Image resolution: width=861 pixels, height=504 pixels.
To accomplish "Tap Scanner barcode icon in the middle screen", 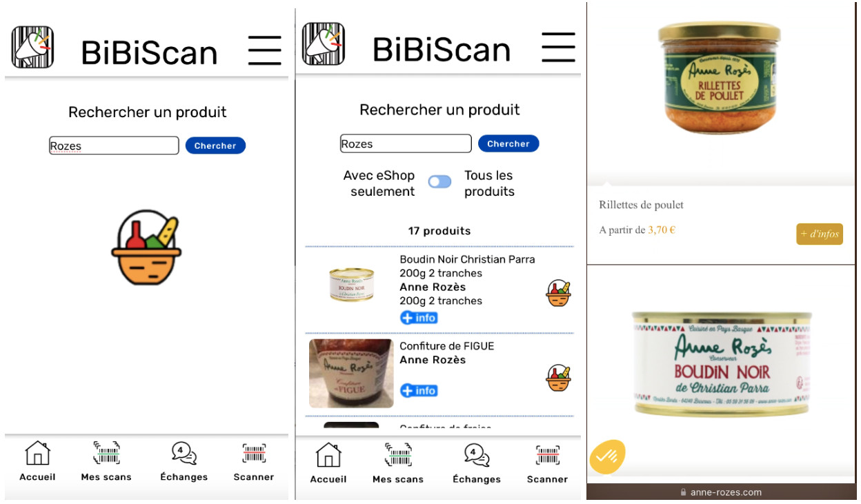I will point(547,455).
